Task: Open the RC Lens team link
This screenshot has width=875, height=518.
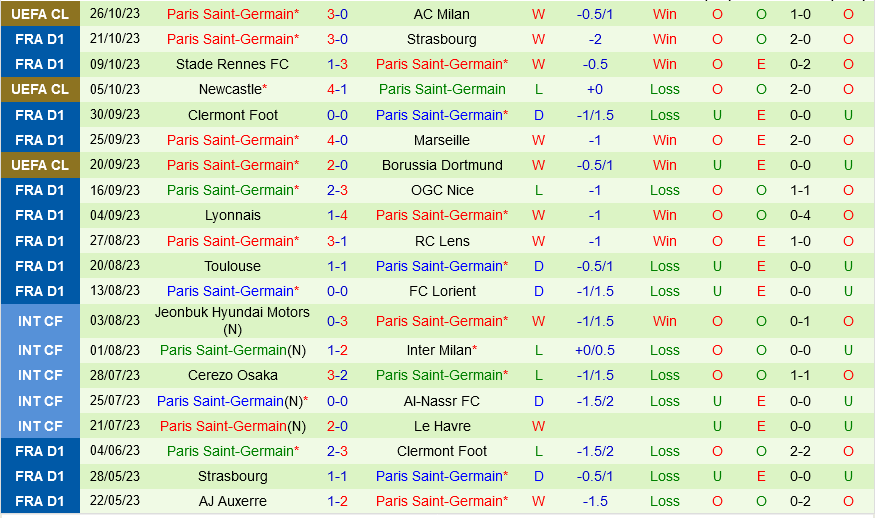Action: tap(441, 241)
